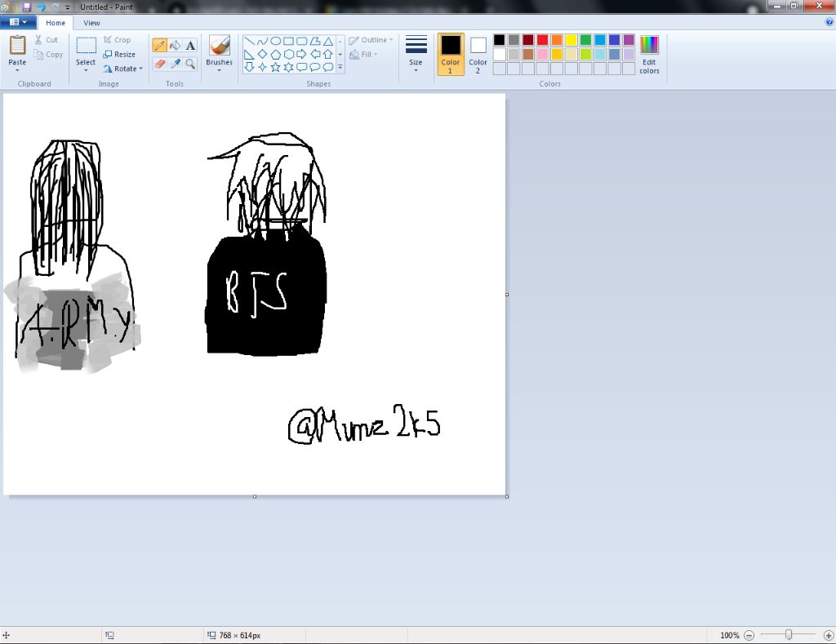Choose the Oval callout shape
The image size is (836, 644).
pyautogui.click(x=315, y=67)
